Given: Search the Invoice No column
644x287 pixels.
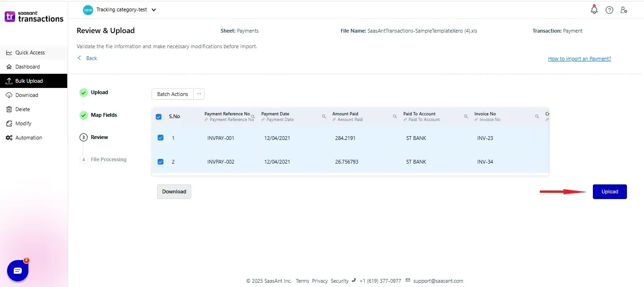Looking at the screenshot, I should pyautogui.click(x=537, y=116).
